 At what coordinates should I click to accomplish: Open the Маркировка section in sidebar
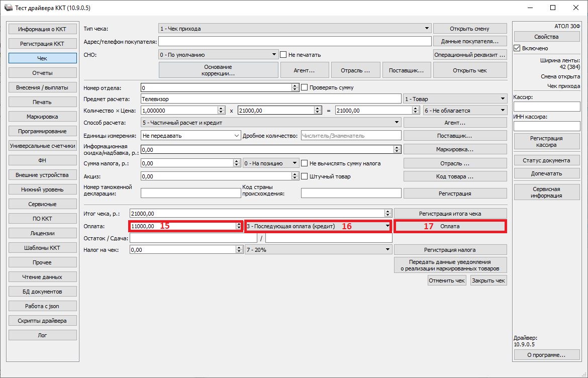42,117
